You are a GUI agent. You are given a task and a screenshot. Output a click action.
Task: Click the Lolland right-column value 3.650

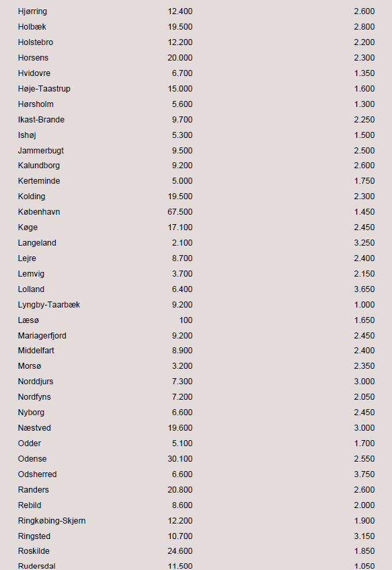[x=364, y=289]
